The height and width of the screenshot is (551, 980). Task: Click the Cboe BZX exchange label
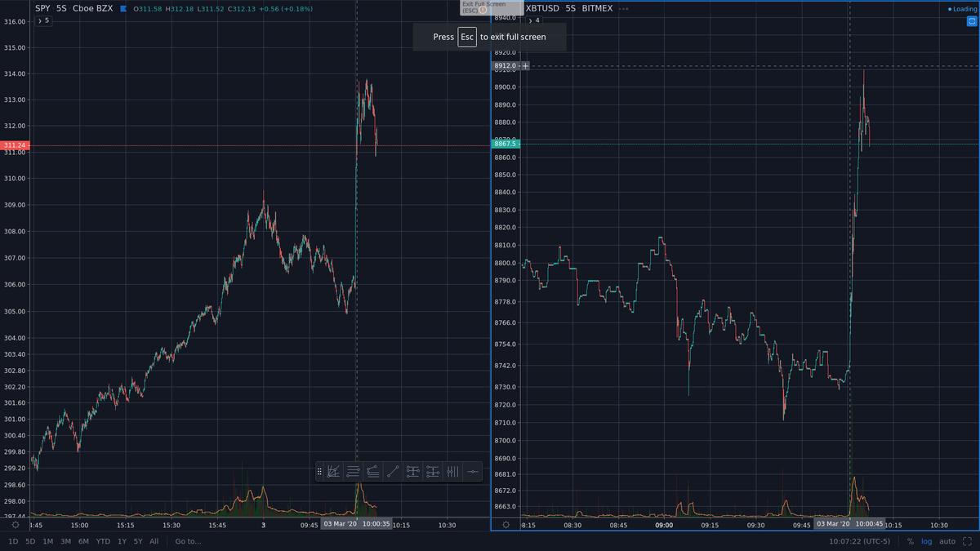click(x=93, y=9)
